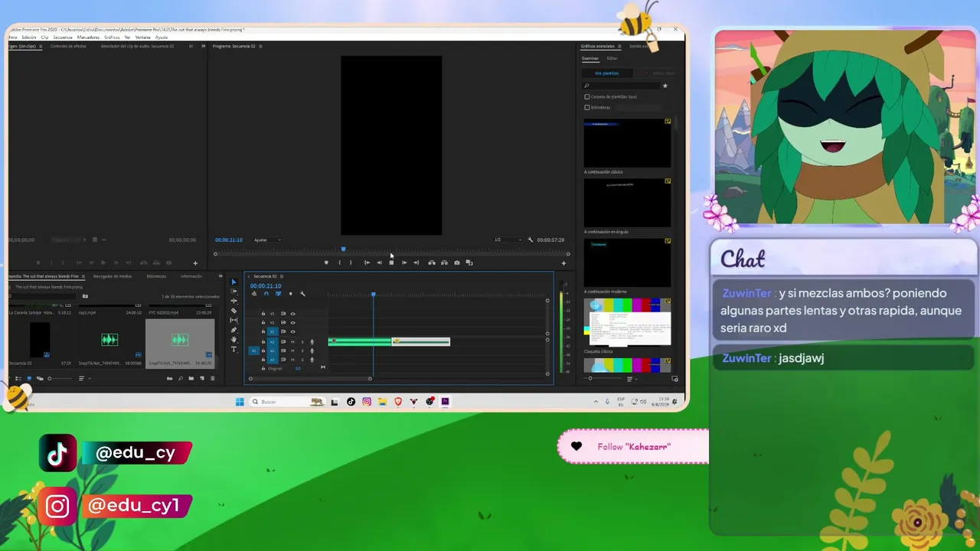The image size is (980, 551).
Task: Go to In point in Program monitor
Action: point(367,262)
